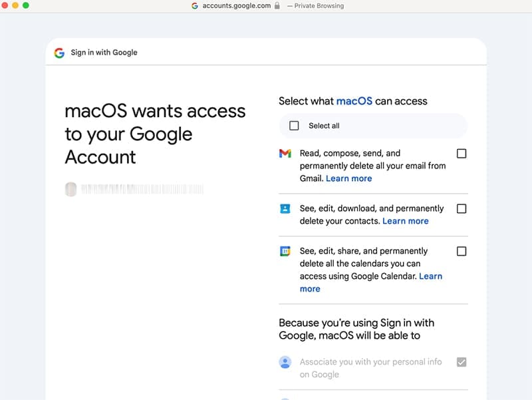Image resolution: width=532 pixels, height=400 pixels.
Task: Click the Google Calendar icon
Action: click(x=285, y=251)
